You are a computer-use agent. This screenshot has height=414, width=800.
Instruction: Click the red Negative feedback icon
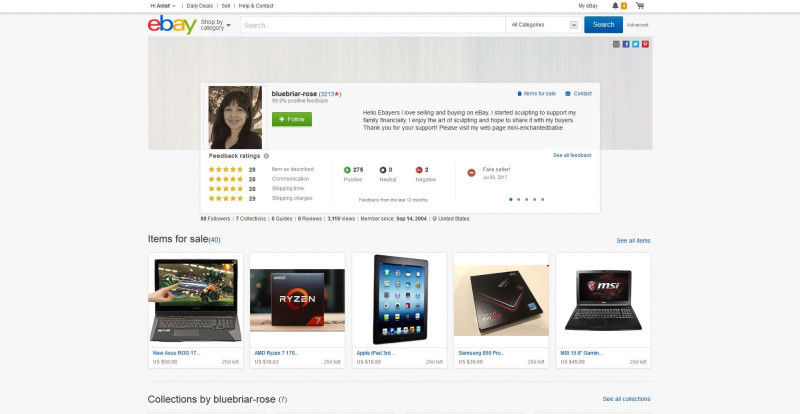(419, 170)
